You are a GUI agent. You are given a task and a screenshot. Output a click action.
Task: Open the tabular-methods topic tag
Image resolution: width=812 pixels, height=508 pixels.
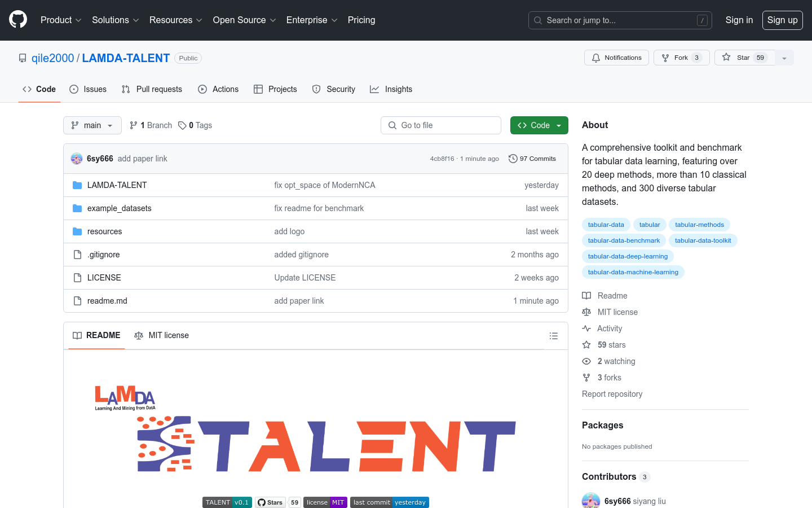click(699, 225)
